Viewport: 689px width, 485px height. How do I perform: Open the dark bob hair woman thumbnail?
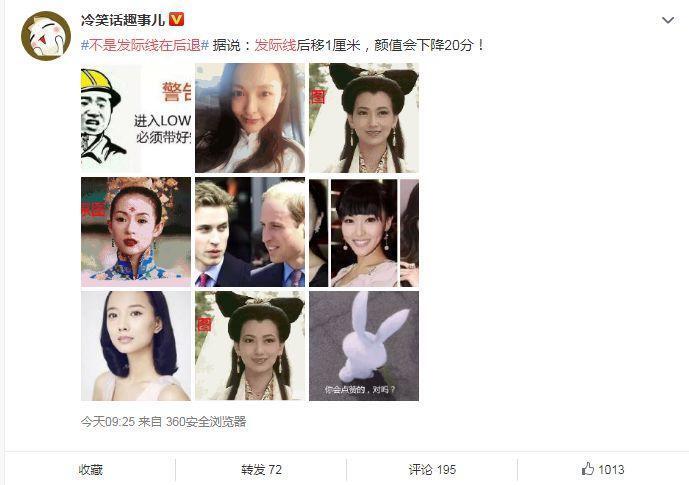(x=136, y=346)
